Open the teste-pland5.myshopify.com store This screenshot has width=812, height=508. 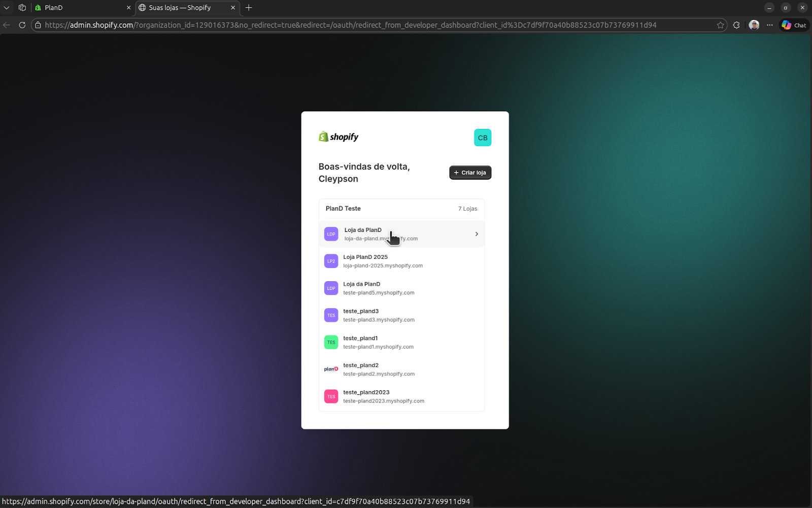point(401,288)
